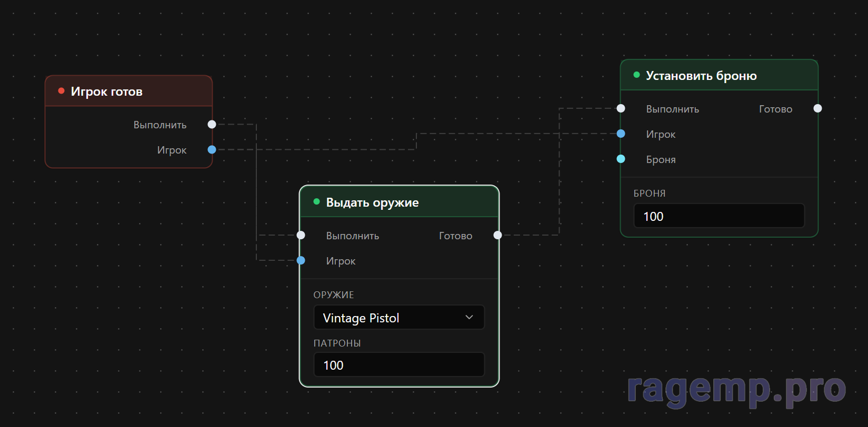Click blue Игрок input port on Выдать оружие

point(301,260)
